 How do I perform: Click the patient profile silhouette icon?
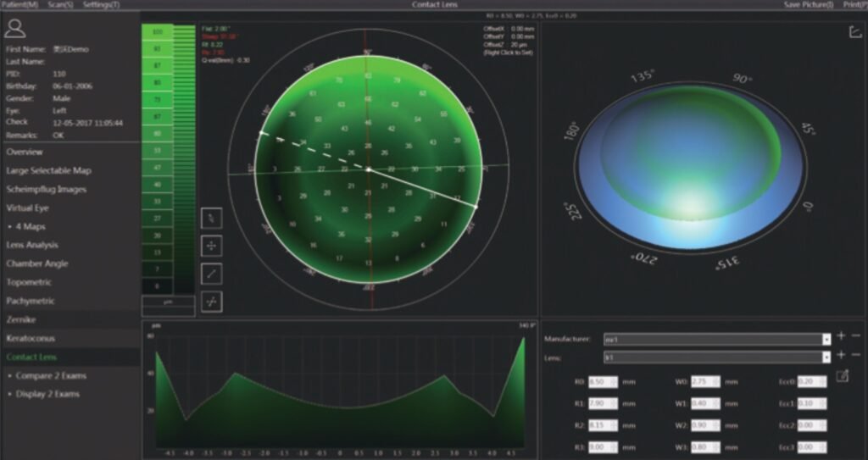(x=14, y=29)
